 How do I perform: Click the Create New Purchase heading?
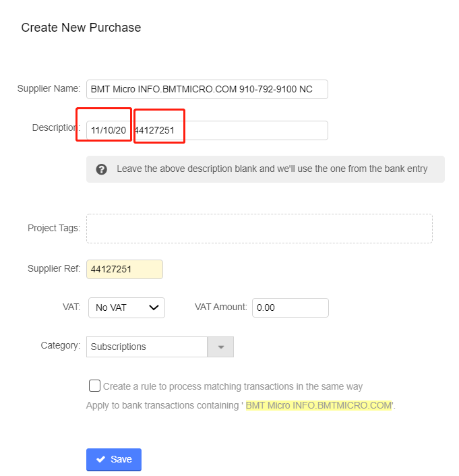tap(81, 28)
